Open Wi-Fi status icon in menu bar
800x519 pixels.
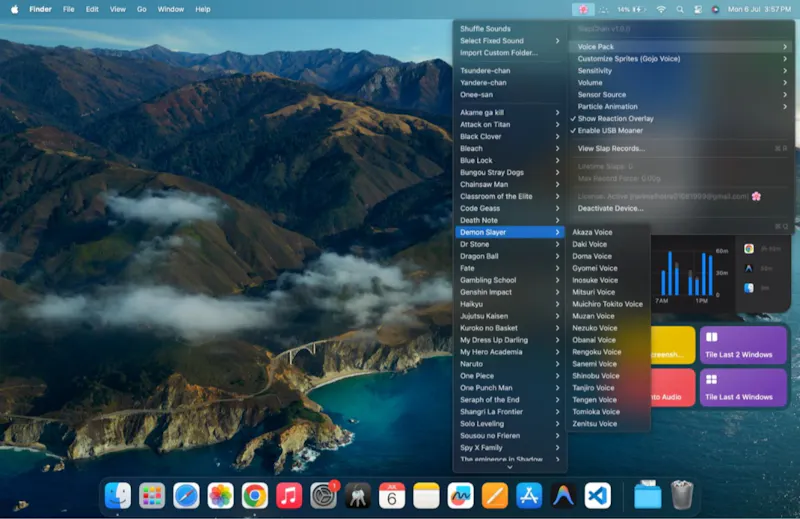click(661, 9)
